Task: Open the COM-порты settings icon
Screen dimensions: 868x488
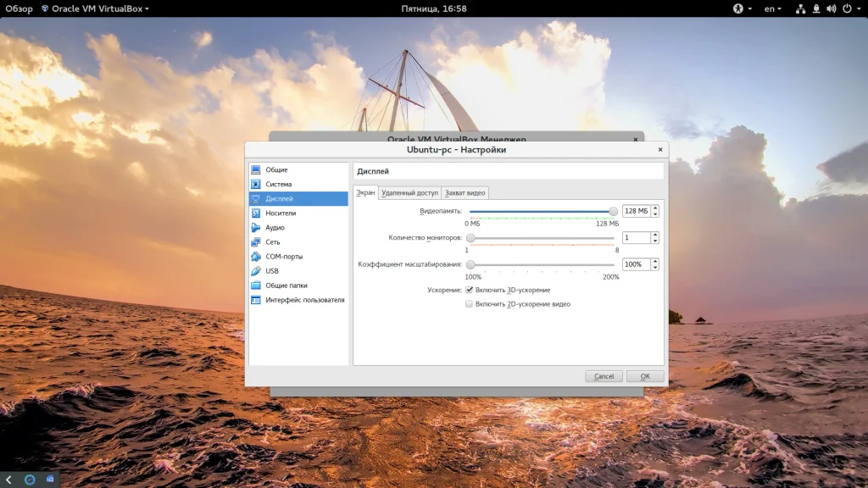Action: pos(256,257)
